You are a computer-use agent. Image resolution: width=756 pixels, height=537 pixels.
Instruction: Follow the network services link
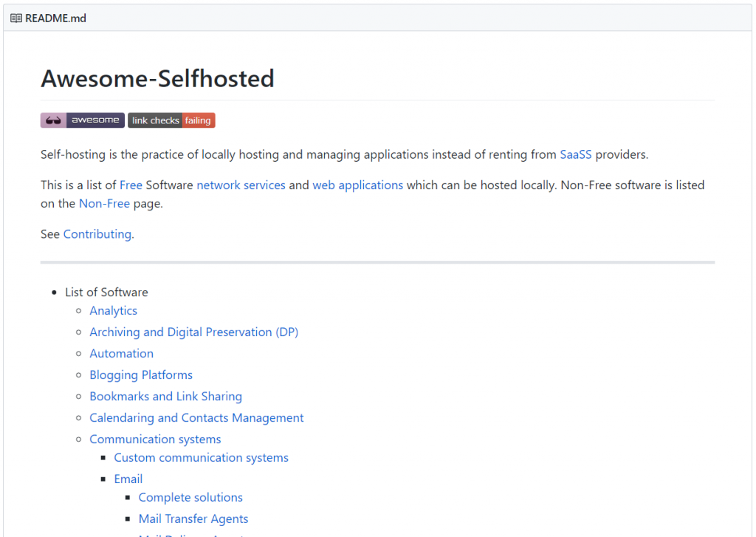[x=241, y=185]
